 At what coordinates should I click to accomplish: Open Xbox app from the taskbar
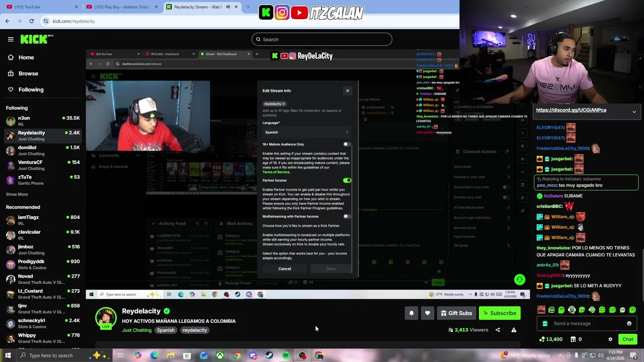[x=220, y=355]
